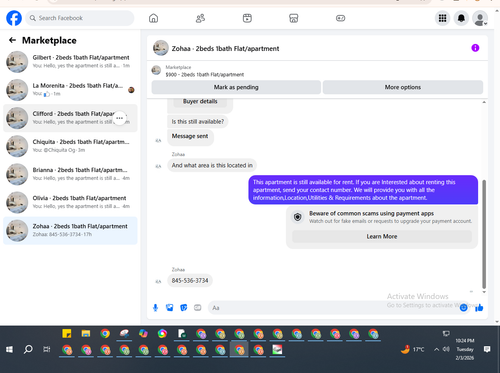Click the chat vertical scrollbar thumb
Image resolution: width=500 pixels, height=373 pixels.
484,234
